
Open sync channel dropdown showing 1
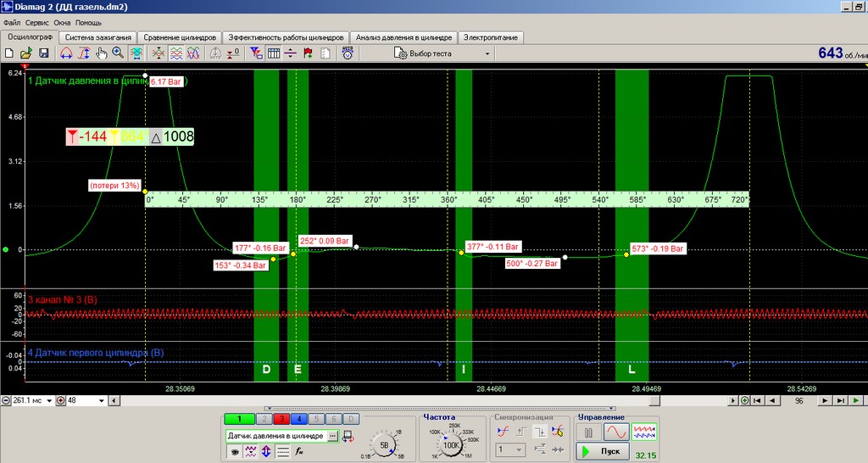[x=510, y=449]
